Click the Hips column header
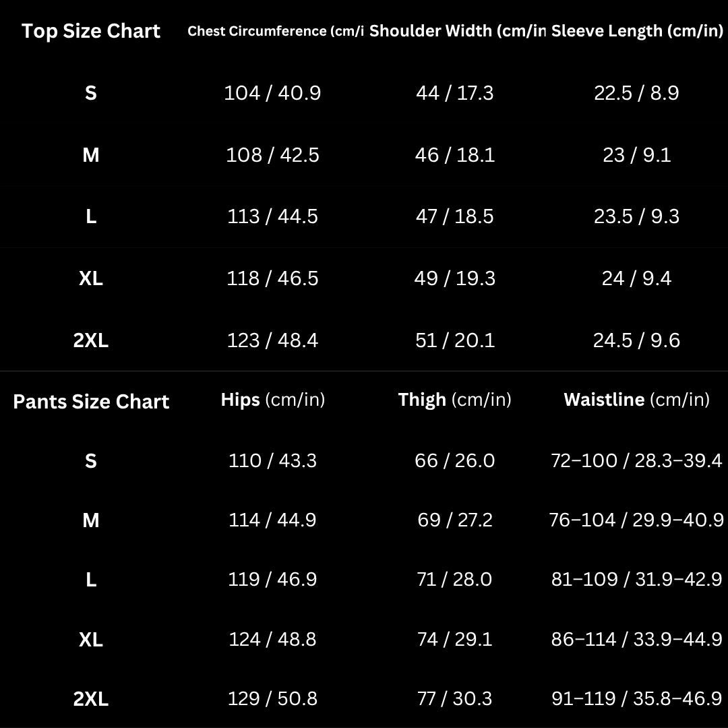The height and width of the screenshot is (728, 728). 272,400
